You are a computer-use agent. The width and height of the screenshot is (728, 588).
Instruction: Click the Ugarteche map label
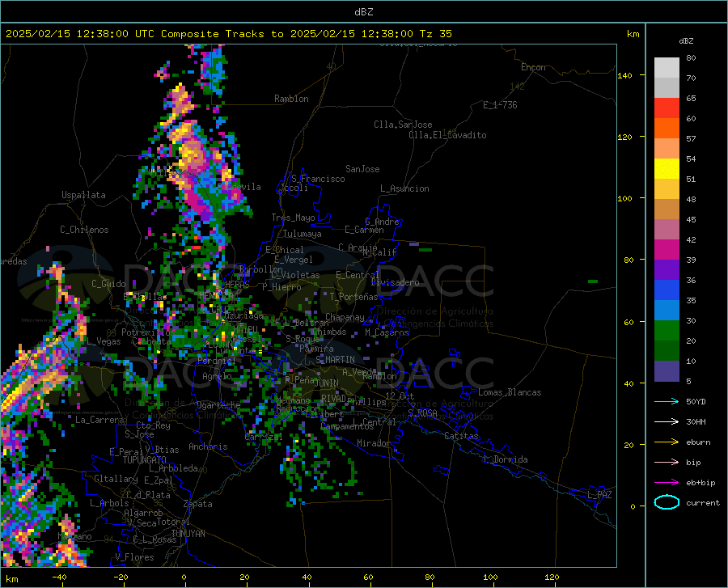click(218, 405)
